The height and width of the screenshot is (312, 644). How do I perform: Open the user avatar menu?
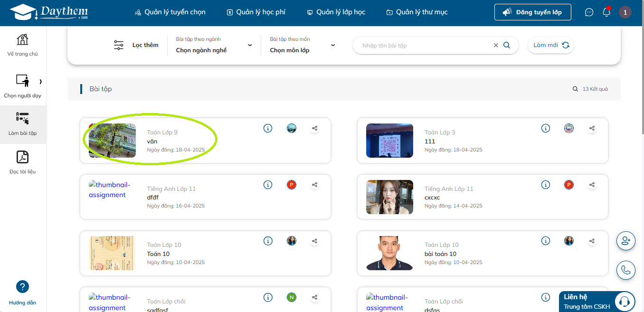(625, 12)
